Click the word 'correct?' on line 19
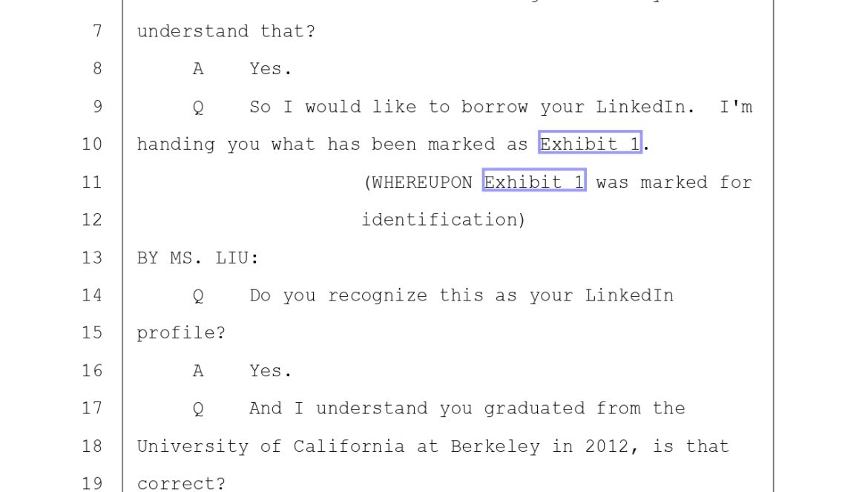The height and width of the screenshot is (492, 868). click(x=181, y=484)
